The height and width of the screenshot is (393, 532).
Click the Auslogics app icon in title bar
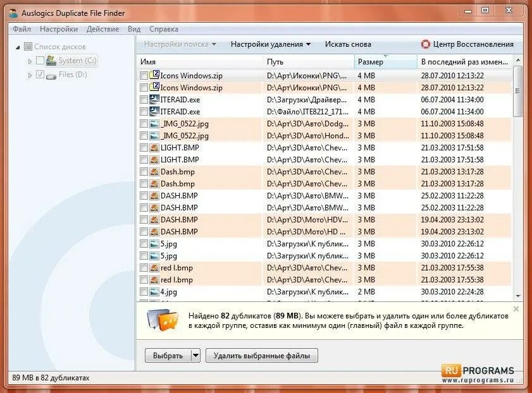tap(13, 13)
